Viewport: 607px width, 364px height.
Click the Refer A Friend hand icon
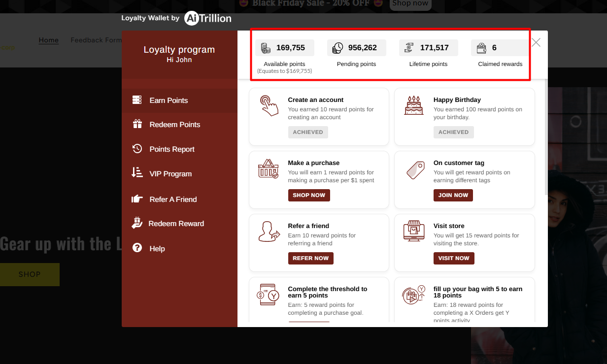pyautogui.click(x=137, y=199)
